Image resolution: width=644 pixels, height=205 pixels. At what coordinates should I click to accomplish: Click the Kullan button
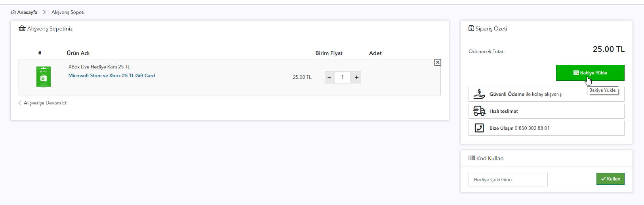(x=610, y=179)
